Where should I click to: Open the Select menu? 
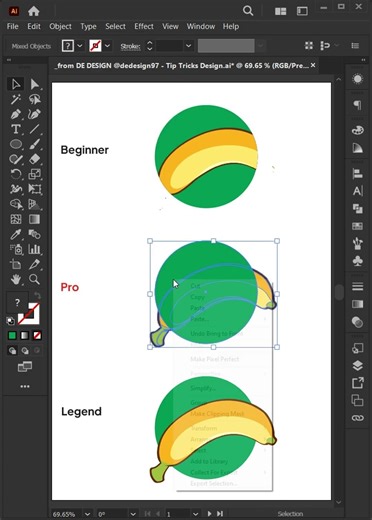(115, 26)
